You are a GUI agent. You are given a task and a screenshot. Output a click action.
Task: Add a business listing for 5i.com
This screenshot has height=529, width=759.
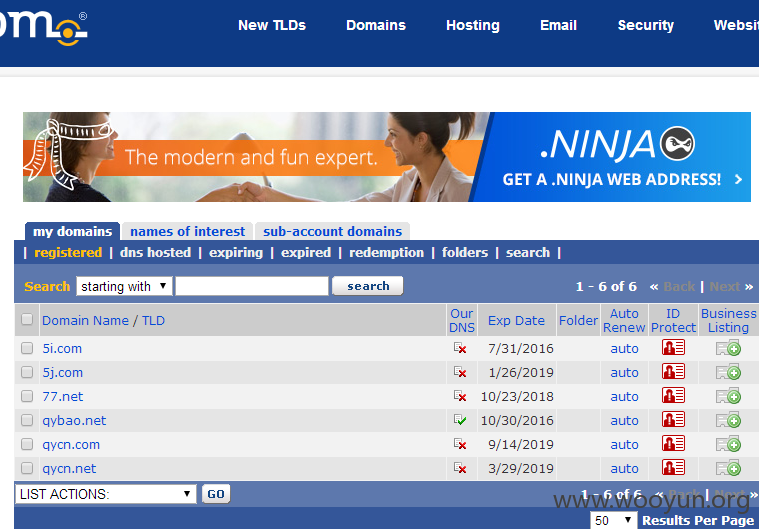tap(729, 348)
